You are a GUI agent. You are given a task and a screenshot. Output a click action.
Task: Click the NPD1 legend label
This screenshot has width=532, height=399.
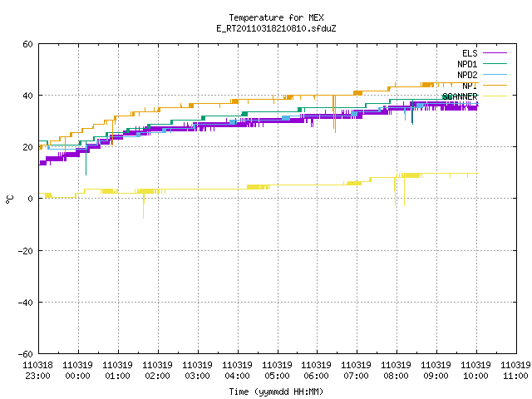click(467, 64)
